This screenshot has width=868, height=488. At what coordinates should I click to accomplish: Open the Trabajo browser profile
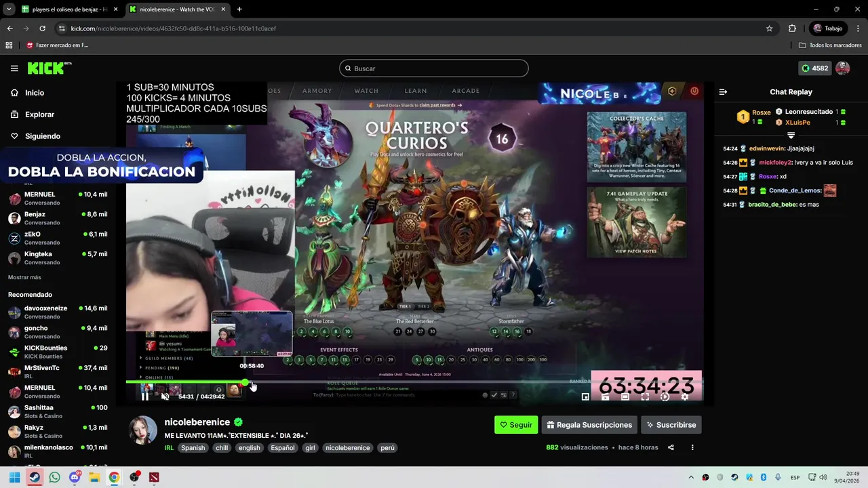pos(827,28)
